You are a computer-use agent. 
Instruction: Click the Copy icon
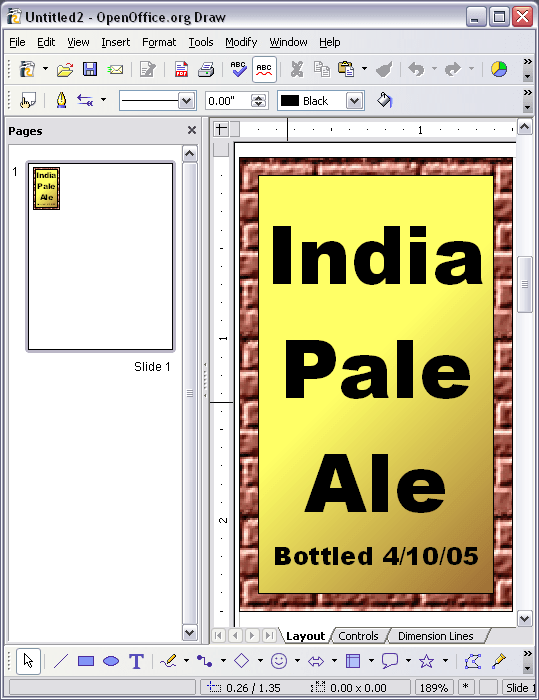click(322, 69)
